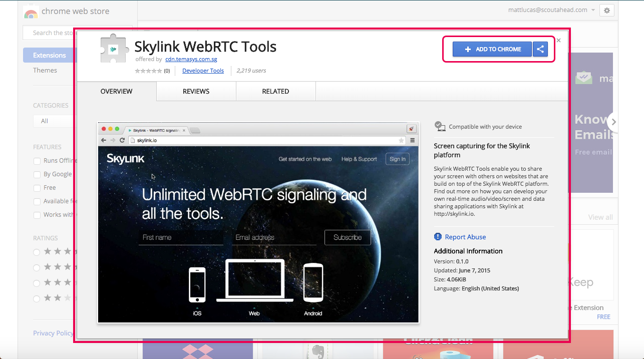Viewport: 644px width, 359px height.
Task: Click the 'View all' link behind the dialog
Action: 600,217
